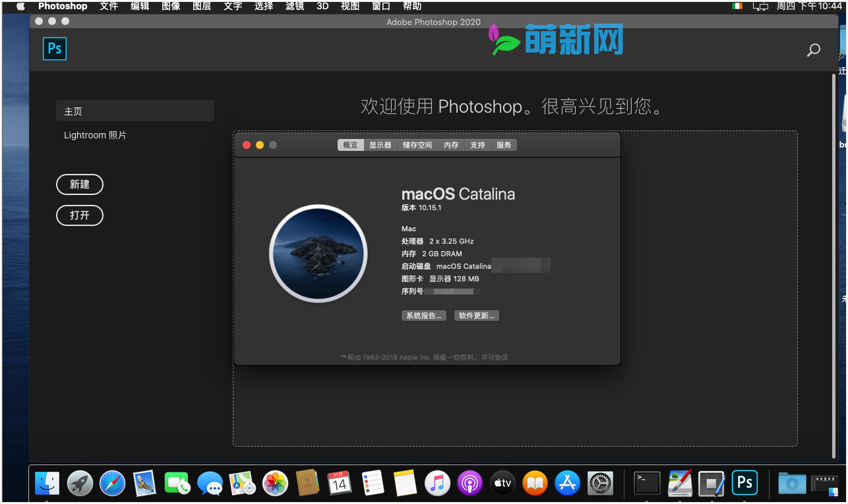
Task: Click the 处理器 2 x 3.25 GHz line
Action: pyautogui.click(x=437, y=241)
